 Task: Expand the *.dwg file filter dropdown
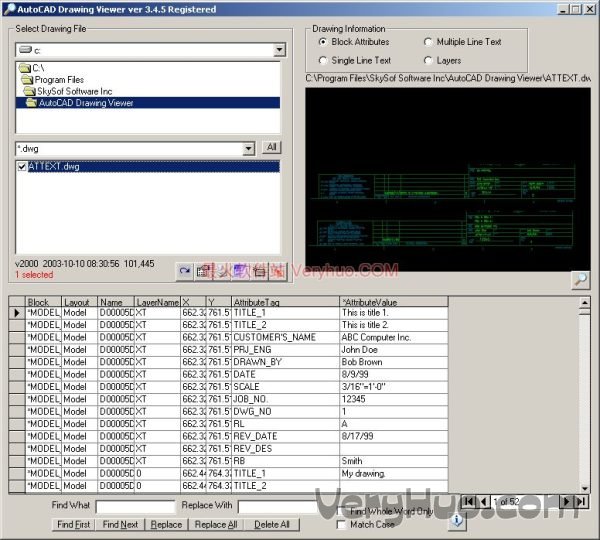[x=248, y=148]
